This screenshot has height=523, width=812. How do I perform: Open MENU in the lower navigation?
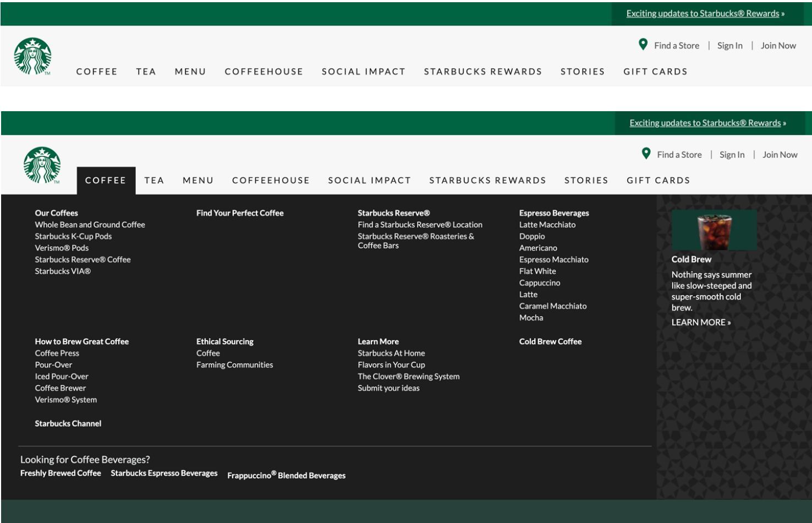(x=198, y=181)
